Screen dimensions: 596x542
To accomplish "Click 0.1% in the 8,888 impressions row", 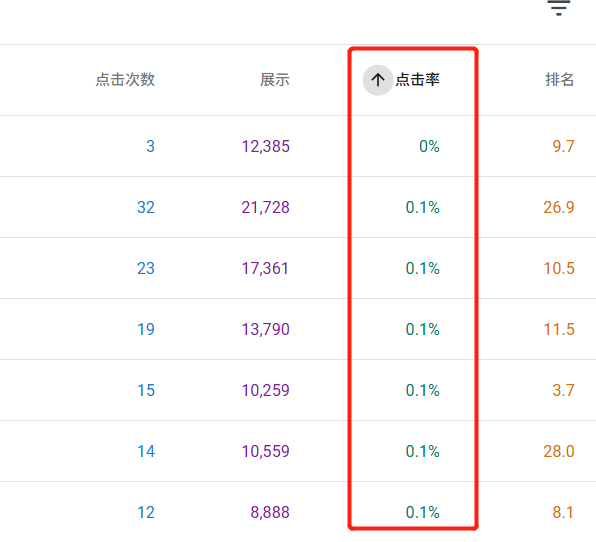I will click(423, 512).
